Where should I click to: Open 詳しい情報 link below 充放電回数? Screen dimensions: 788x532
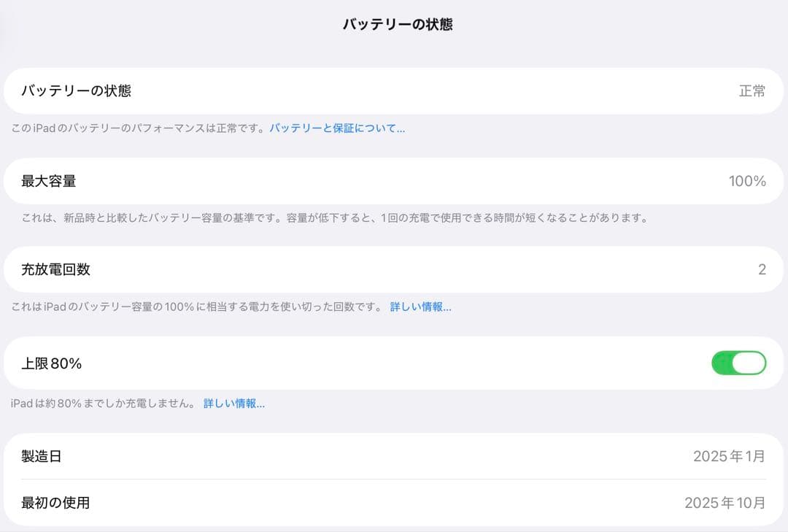pos(420,307)
